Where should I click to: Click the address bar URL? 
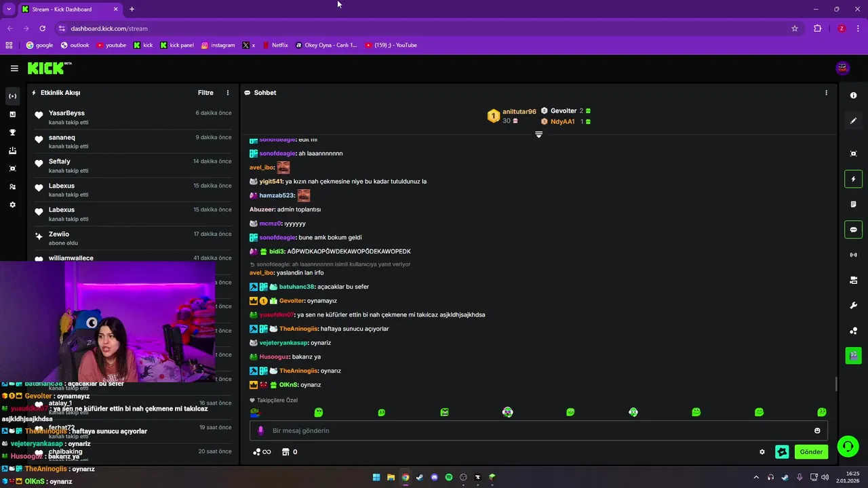coord(109,28)
